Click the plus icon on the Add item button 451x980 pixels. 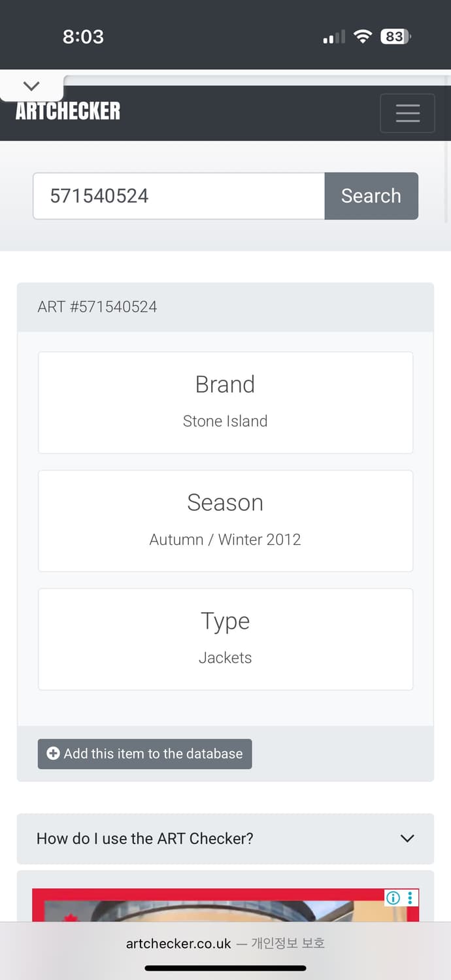(x=53, y=753)
